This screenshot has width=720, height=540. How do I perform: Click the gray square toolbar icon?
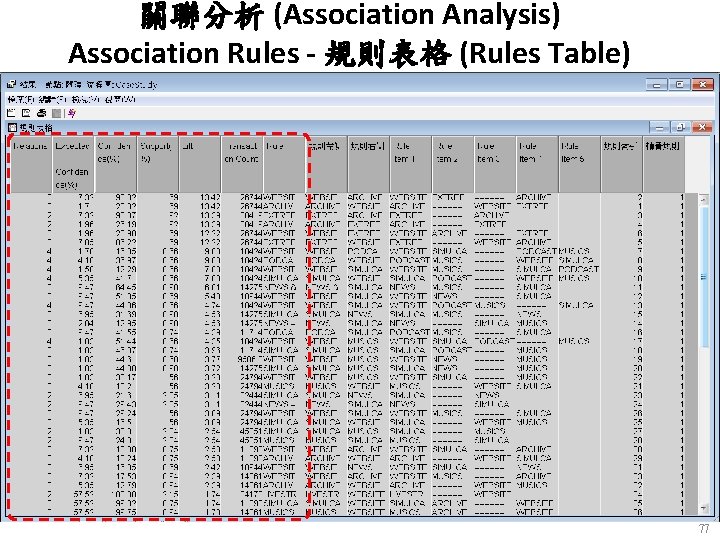pyautogui.click(x=56, y=113)
